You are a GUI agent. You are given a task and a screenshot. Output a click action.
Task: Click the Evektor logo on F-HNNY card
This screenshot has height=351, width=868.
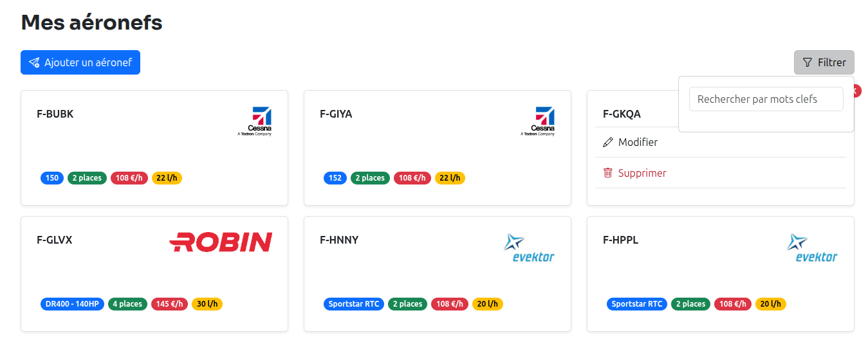point(528,248)
